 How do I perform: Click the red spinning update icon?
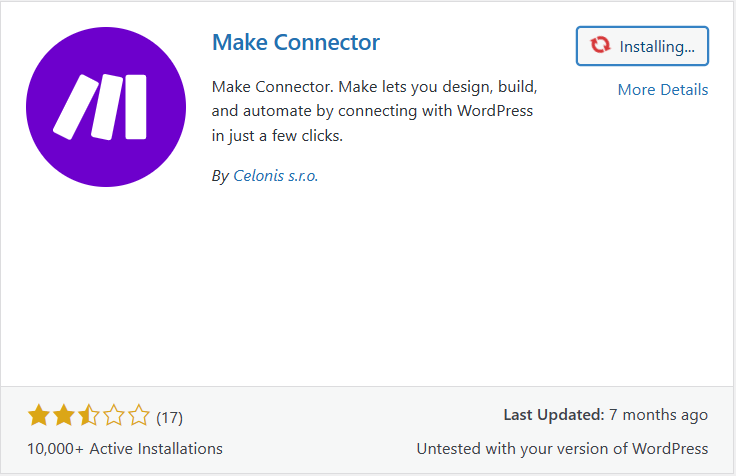600,46
